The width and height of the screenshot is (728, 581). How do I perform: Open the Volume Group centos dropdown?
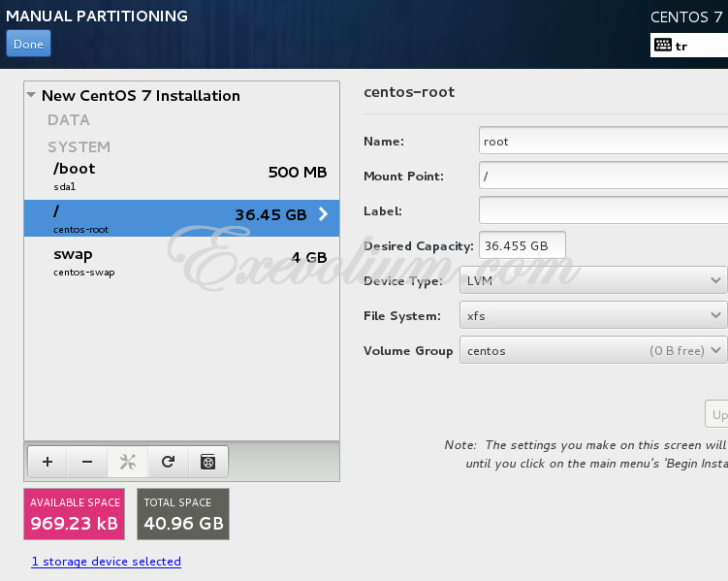click(x=593, y=350)
